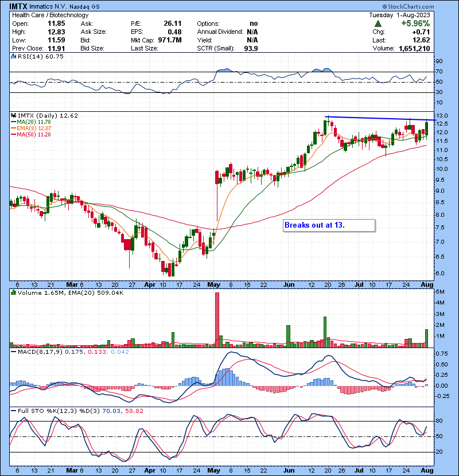The image size is (459, 476).
Task: Click the MACD values 0.175, 0.133, 0.042
Action: [97, 352]
